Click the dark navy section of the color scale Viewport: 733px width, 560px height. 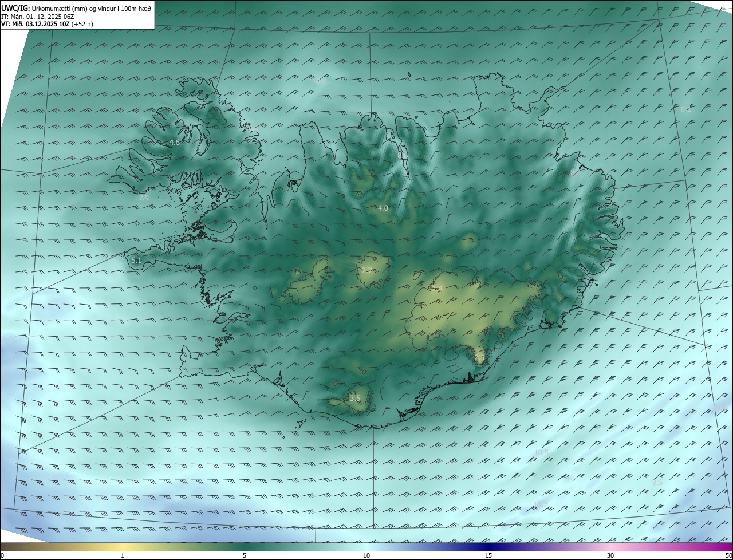tap(488, 547)
